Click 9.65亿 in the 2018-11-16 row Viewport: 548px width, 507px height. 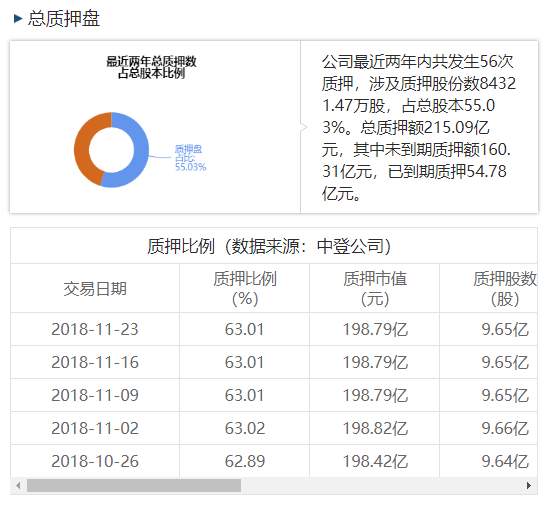click(505, 362)
